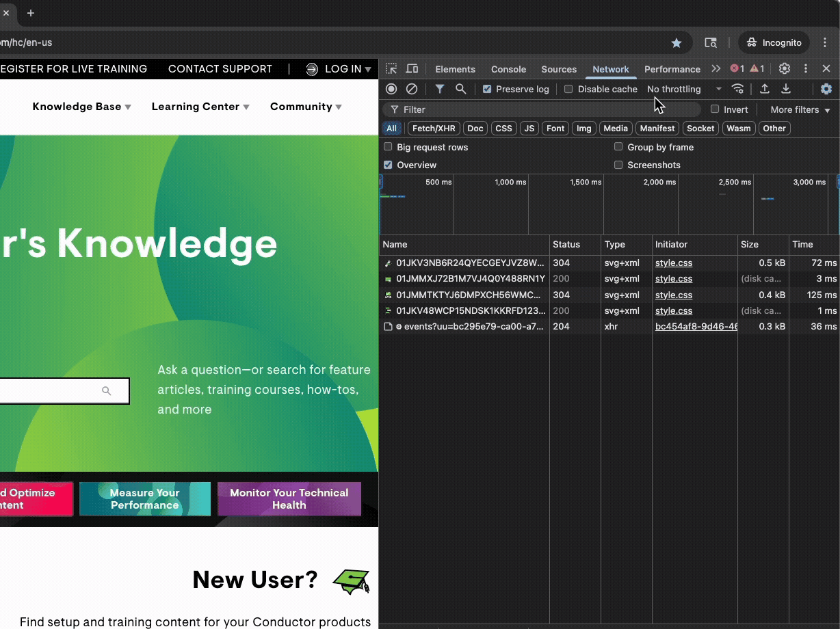Enable Group by frame checkbox
The height and width of the screenshot is (629, 840).
(x=618, y=147)
